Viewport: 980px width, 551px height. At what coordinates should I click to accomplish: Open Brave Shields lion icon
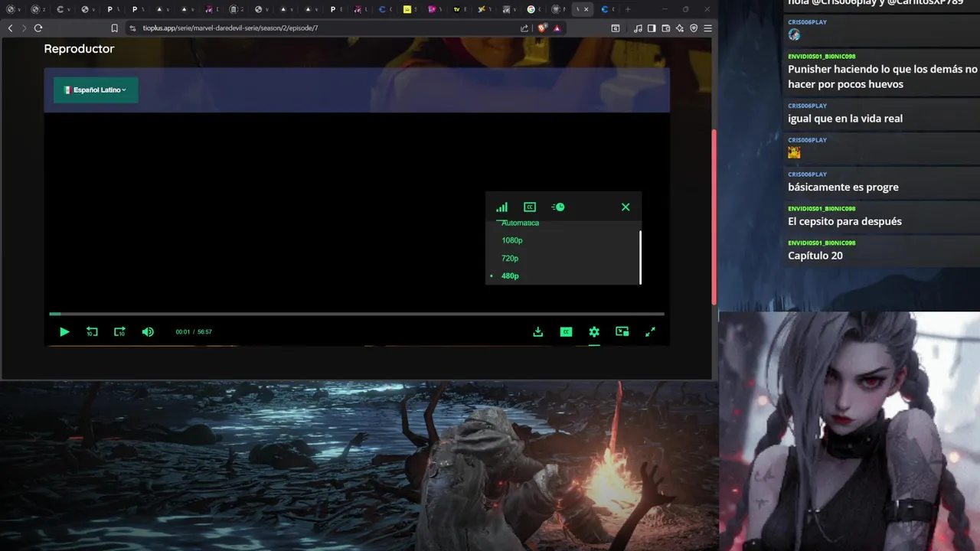pyautogui.click(x=543, y=28)
